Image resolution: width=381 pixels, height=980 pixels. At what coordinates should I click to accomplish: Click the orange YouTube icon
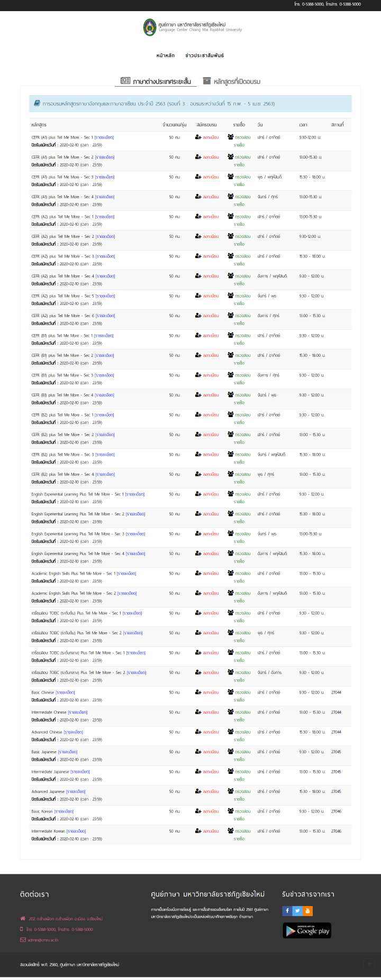pyautogui.click(x=307, y=910)
